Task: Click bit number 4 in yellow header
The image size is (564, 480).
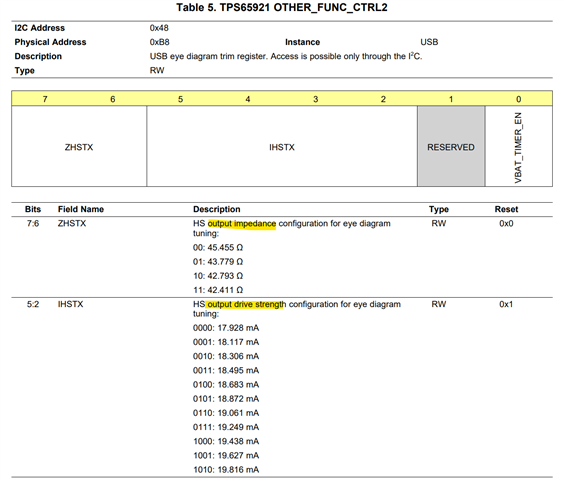Action: pos(248,99)
